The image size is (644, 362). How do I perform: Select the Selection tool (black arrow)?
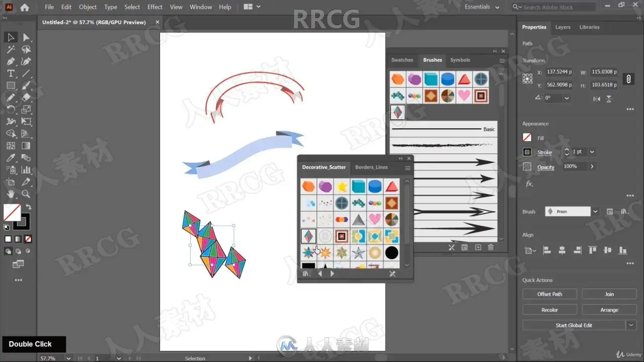[x=11, y=37]
